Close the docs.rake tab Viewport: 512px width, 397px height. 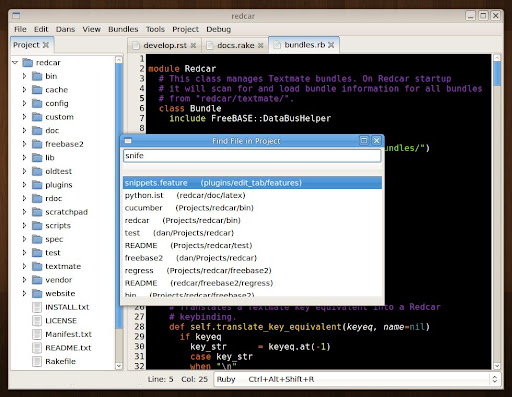[x=261, y=45]
